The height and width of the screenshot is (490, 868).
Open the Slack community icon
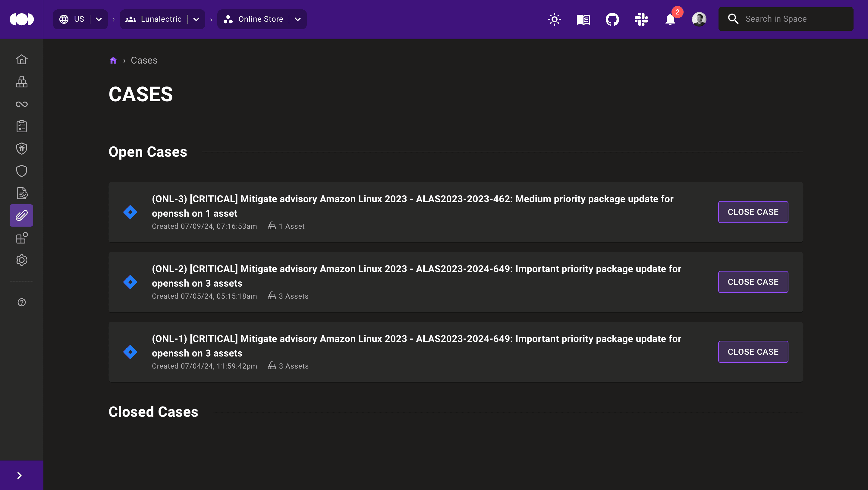641,19
